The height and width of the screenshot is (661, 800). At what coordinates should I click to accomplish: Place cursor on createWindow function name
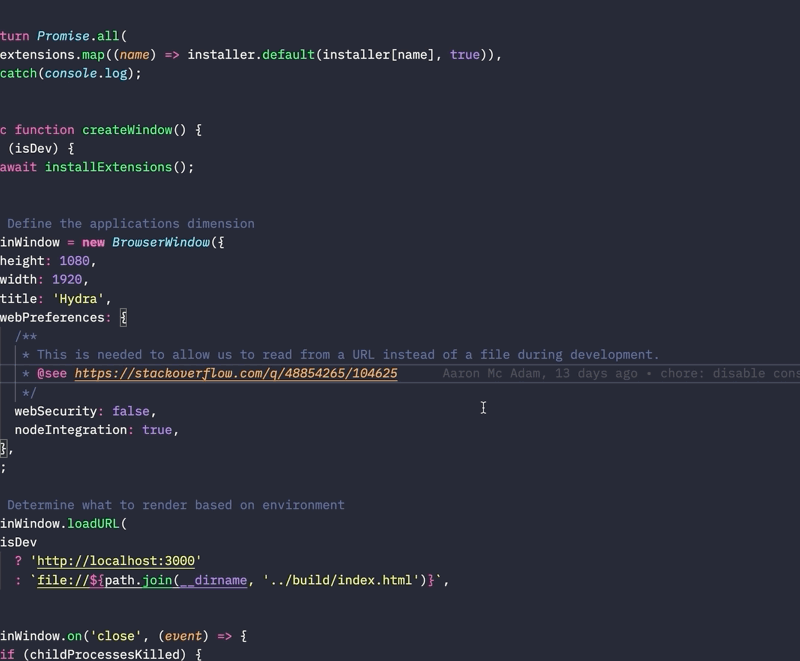[x=127, y=130]
